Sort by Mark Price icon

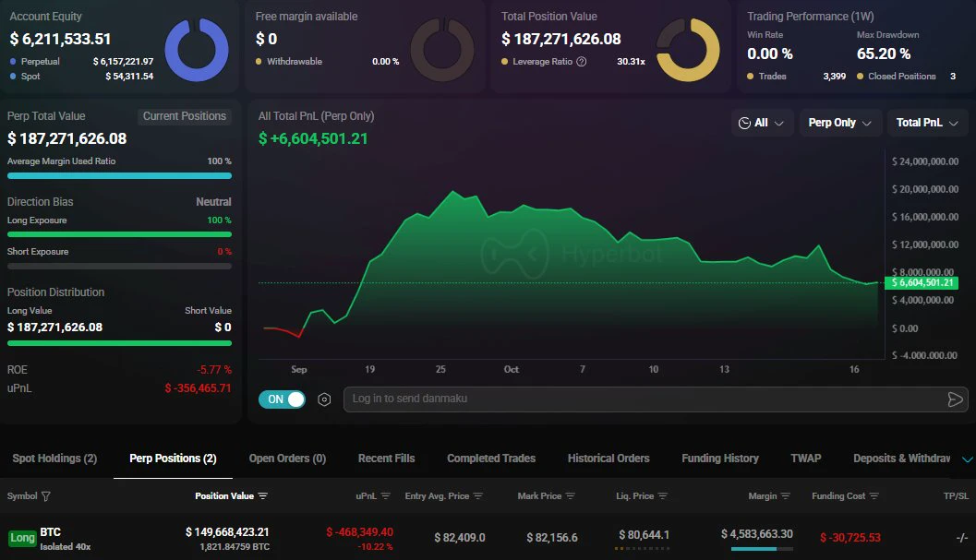[570, 496]
